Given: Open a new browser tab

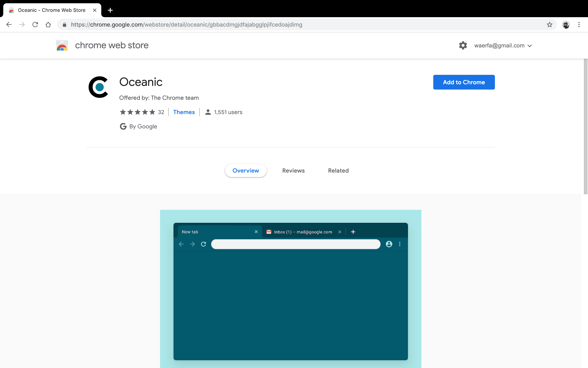Looking at the screenshot, I should (x=110, y=10).
